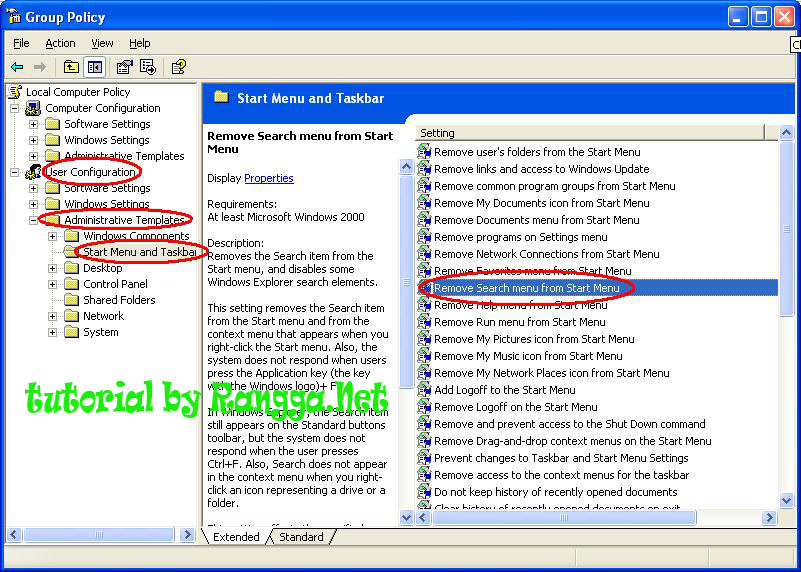This screenshot has width=801, height=572.
Task: Select Prevent changes to Taskbar and Start Menu Settings
Action: coord(561,458)
